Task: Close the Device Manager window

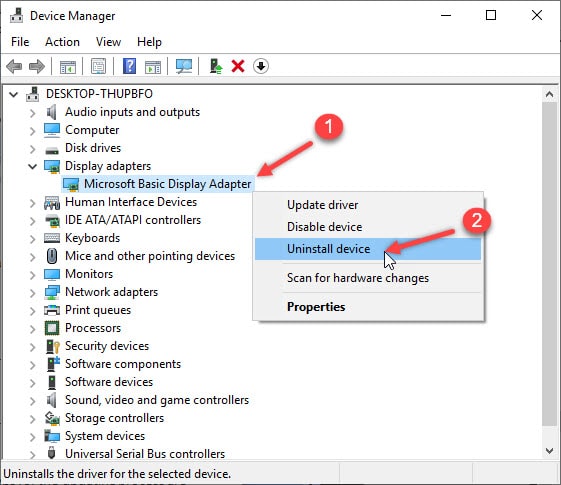Action: (537, 15)
